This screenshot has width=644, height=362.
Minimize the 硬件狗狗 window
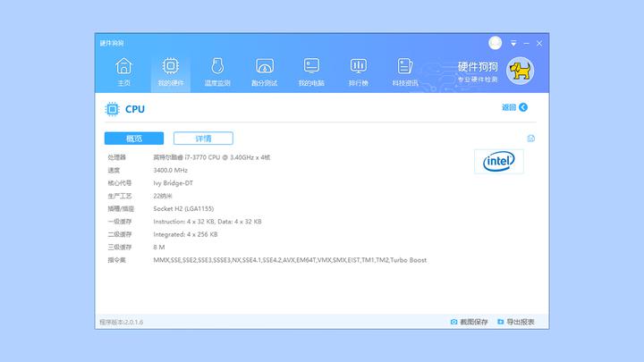(x=526, y=43)
